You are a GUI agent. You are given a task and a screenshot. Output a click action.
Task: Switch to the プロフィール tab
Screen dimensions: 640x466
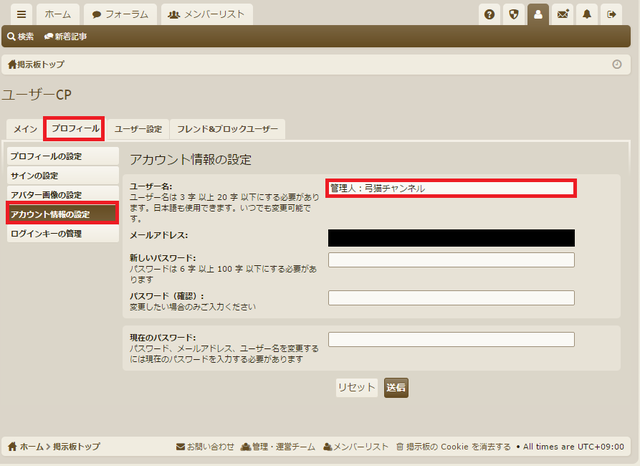[75, 129]
